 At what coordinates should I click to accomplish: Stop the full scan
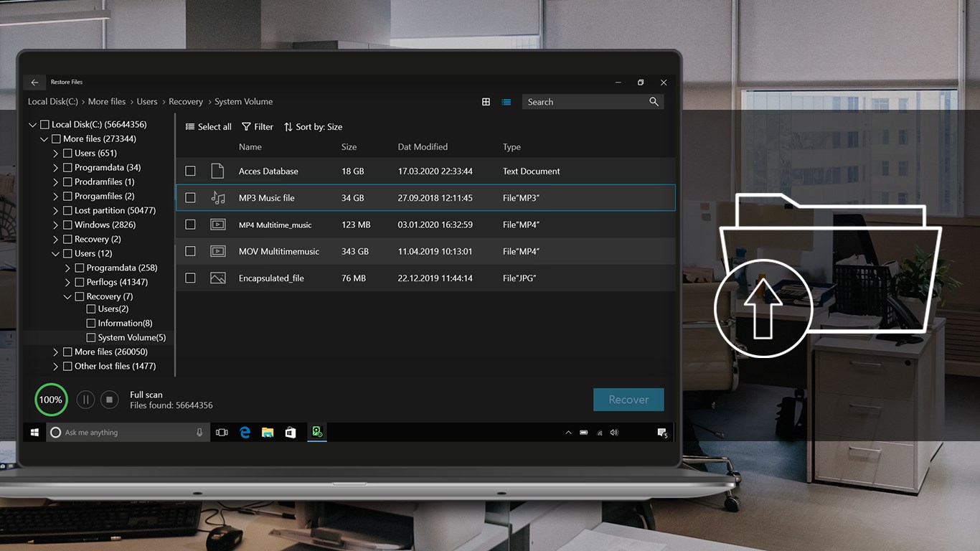(109, 400)
